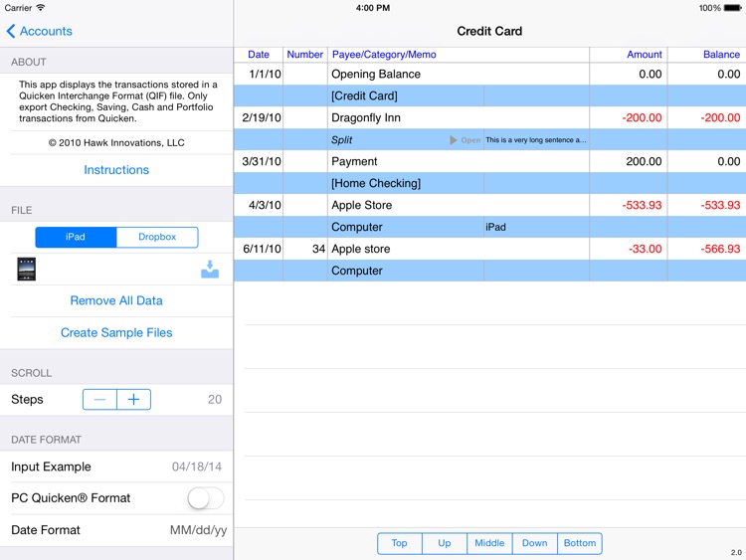
Task: Tap the Down scroll button
Action: click(x=535, y=543)
